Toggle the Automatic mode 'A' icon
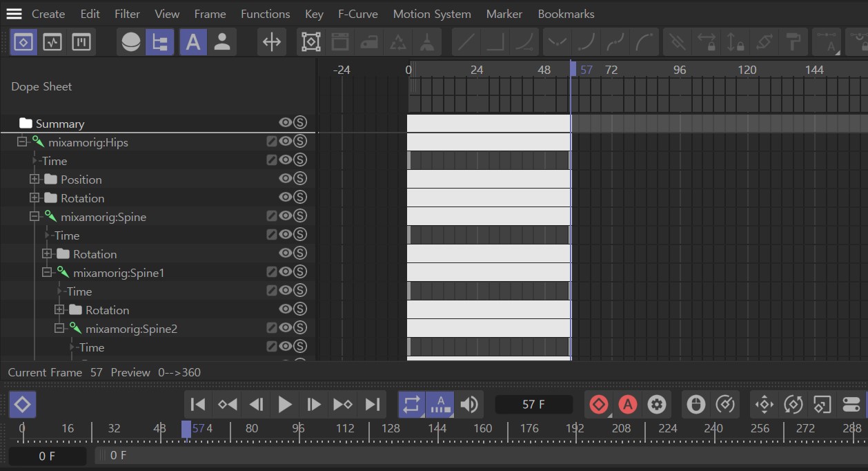 point(193,42)
